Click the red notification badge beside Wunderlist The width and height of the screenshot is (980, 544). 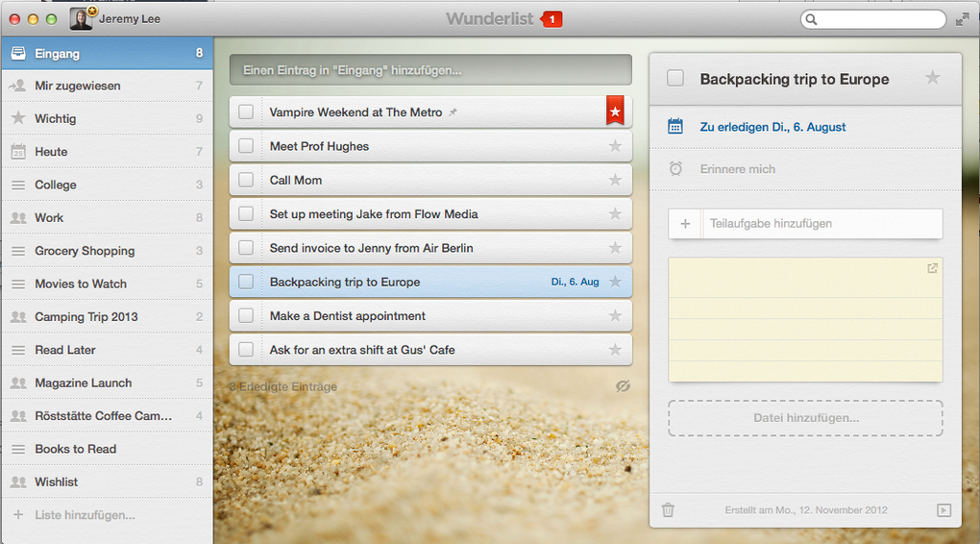click(551, 19)
